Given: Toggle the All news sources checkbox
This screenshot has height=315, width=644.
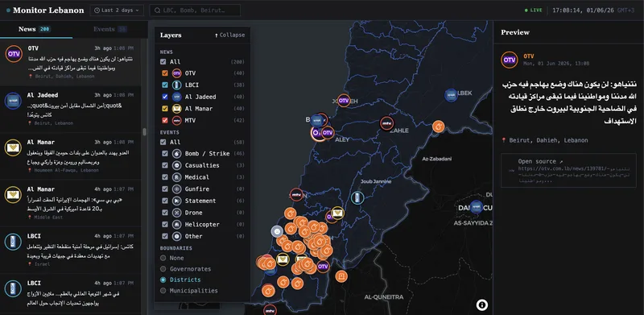Looking at the screenshot, I should pyautogui.click(x=163, y=62).
